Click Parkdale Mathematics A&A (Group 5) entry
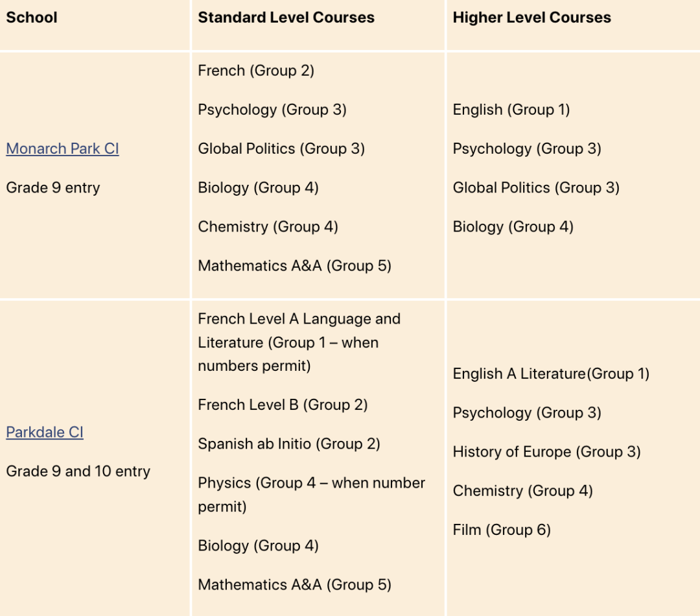Image resolution: width=700 pixels, height=616 pixels. [295, 585]
